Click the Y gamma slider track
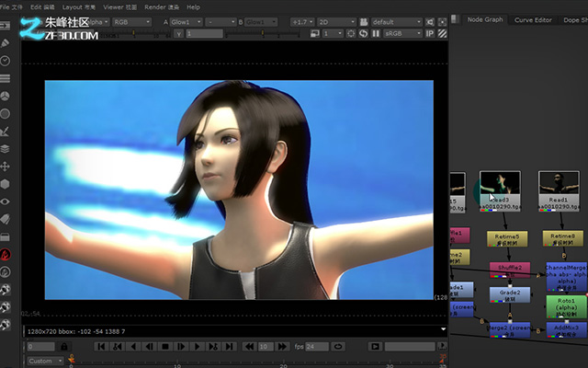 tap(262, 34)
